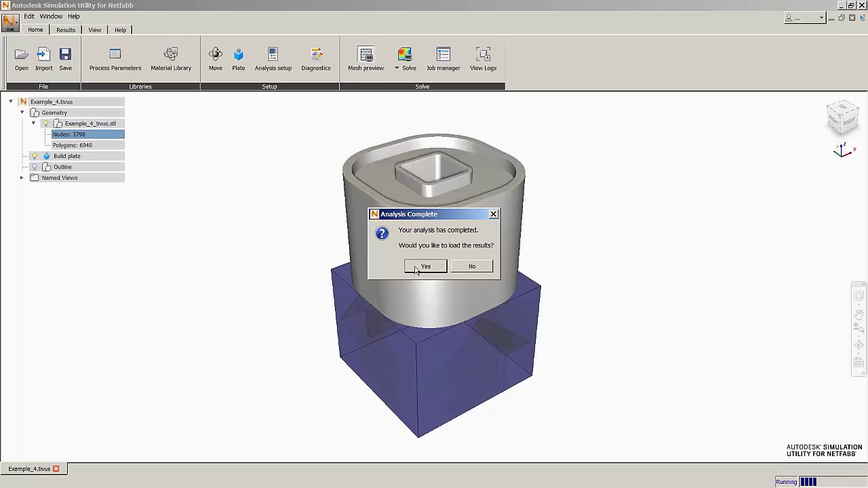Toggle visibility bulb of Example_4_tivus.stl

46,123
